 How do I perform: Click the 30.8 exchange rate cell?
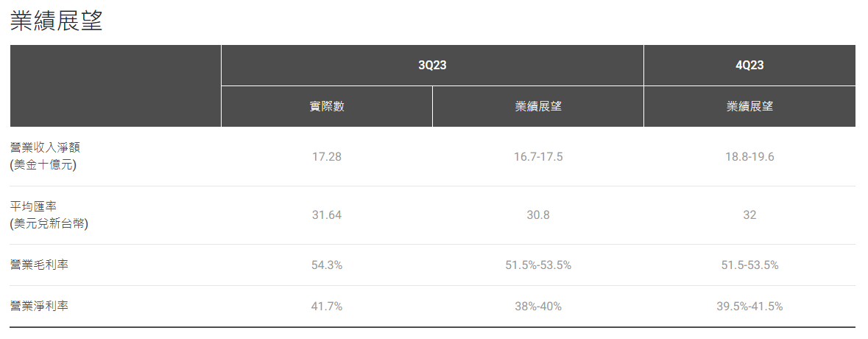point(538,215)
